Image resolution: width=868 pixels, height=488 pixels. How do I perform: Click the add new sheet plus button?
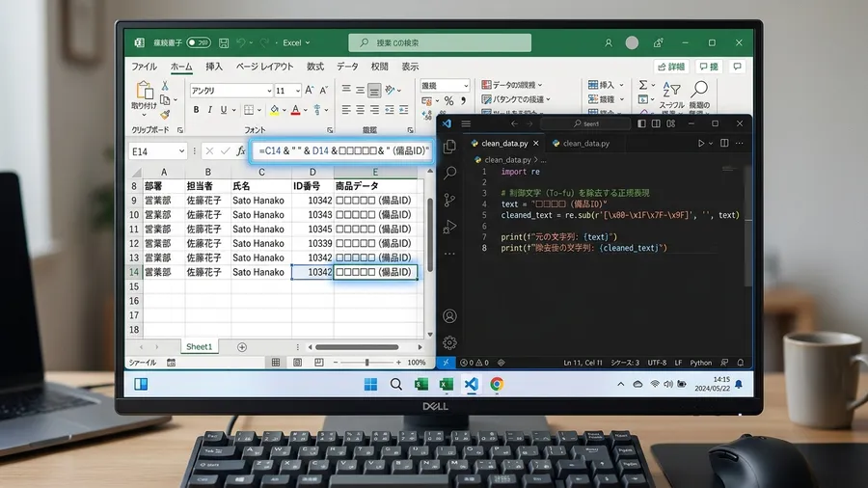[x=242, y=347]
